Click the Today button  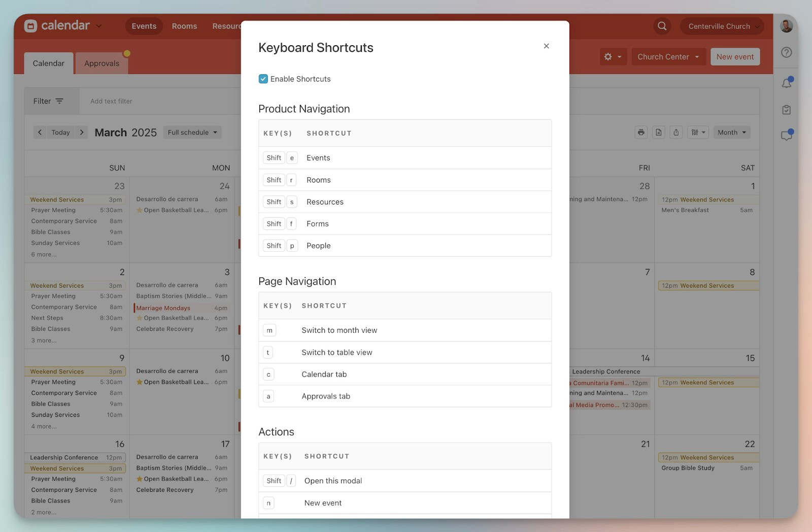(x=60, y=132)
